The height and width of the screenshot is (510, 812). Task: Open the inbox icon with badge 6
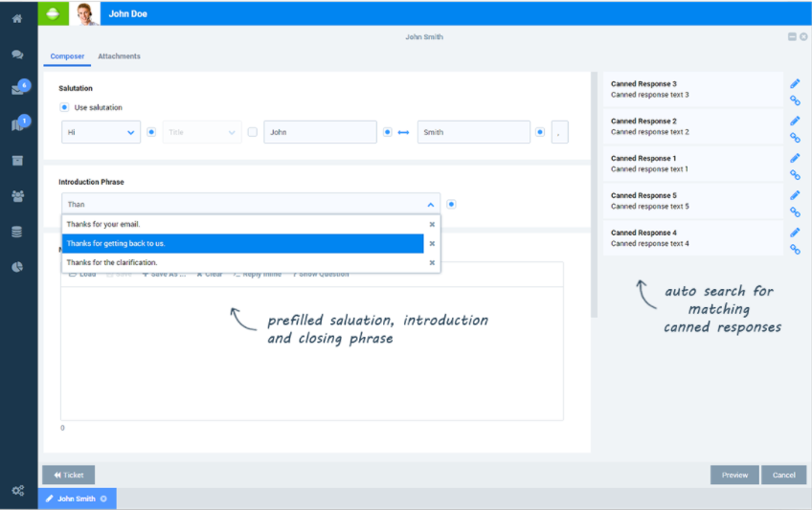[x=17, y=90]
